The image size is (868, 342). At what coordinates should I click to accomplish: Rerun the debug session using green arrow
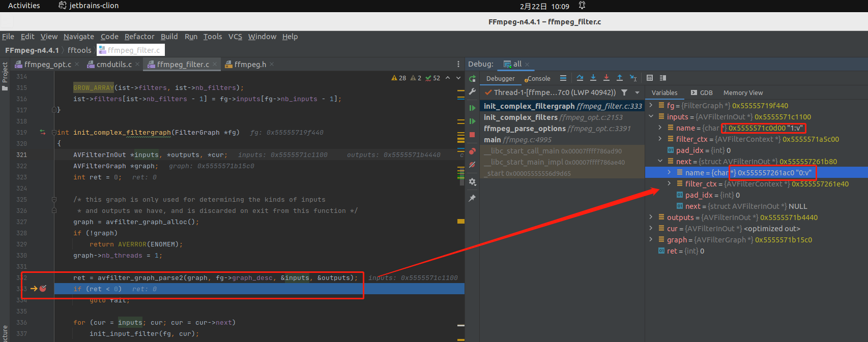pyautogui.click(x=472, y=79)
